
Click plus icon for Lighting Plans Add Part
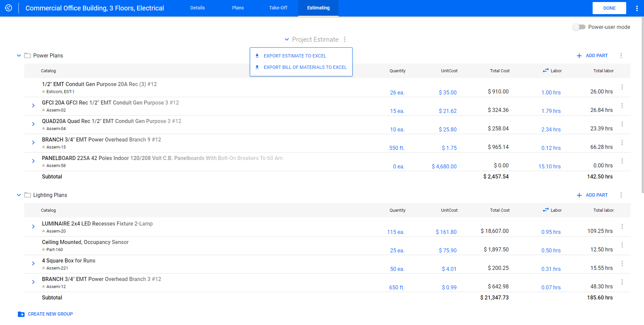(x=579, y=195)
